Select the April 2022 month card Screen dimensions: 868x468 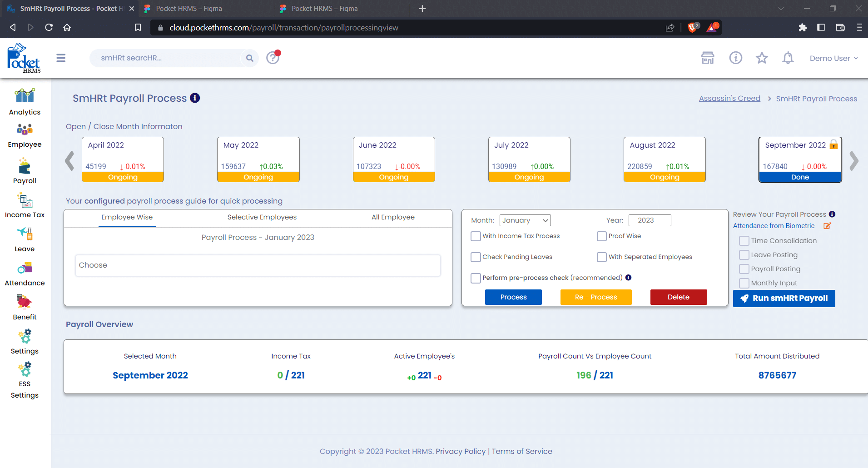click(123, 159)
